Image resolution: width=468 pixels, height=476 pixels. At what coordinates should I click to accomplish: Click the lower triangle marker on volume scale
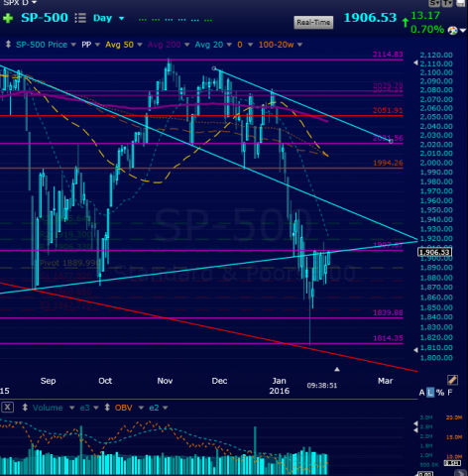pyautogui.click(x=415, y=430)
